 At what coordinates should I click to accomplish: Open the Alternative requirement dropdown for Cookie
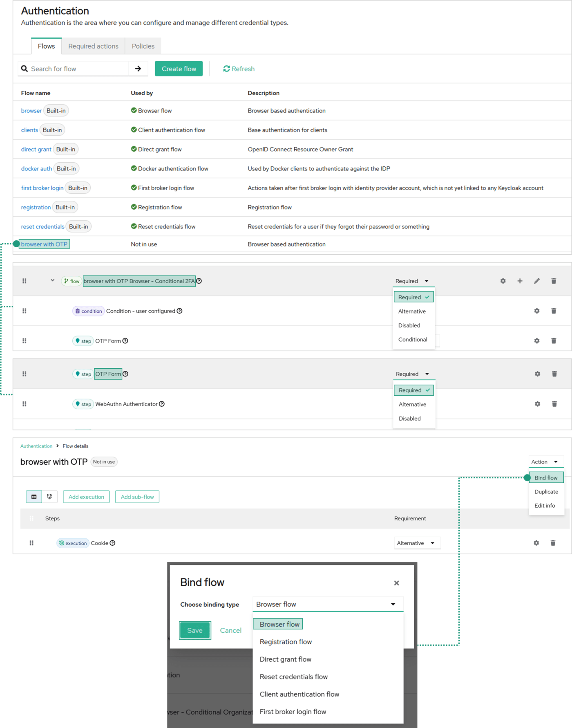coord(416,543)
